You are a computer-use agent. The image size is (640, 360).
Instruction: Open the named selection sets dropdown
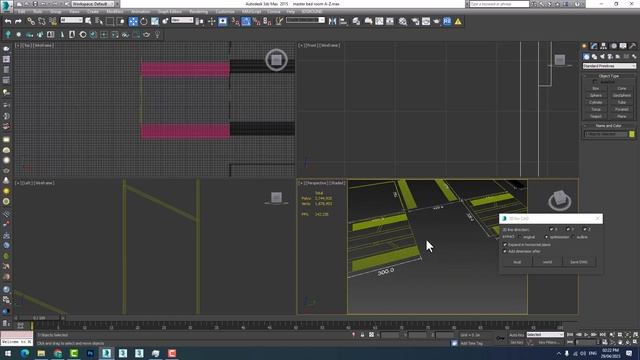pyautogui.click(x=305, y=20)
